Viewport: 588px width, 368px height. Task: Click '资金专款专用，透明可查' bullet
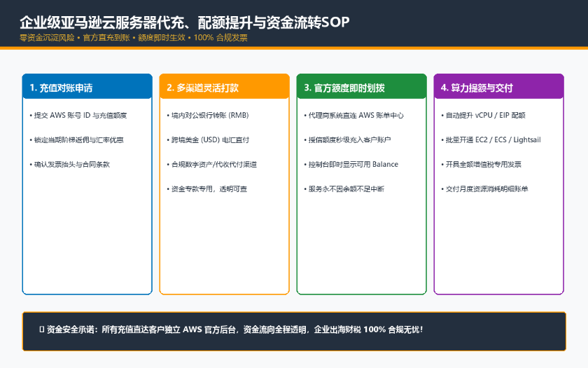pos(207,189)
